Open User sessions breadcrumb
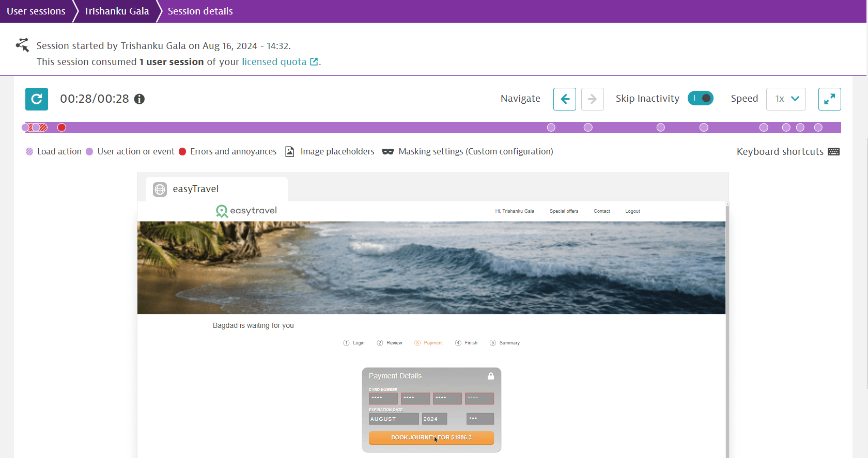This screenshot has height=458, width=868. point(36,11)
